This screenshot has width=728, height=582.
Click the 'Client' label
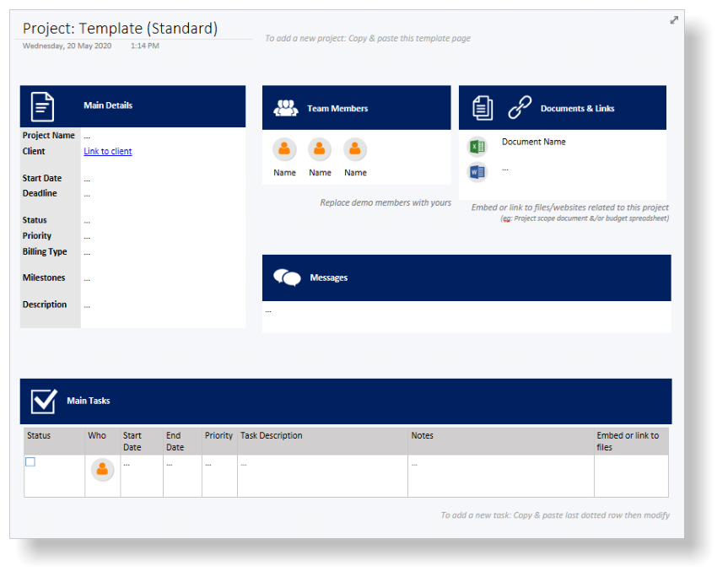[34, 151]
